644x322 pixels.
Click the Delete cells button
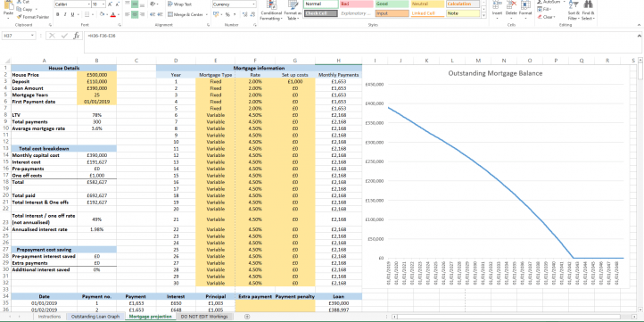tap(511, 9)
